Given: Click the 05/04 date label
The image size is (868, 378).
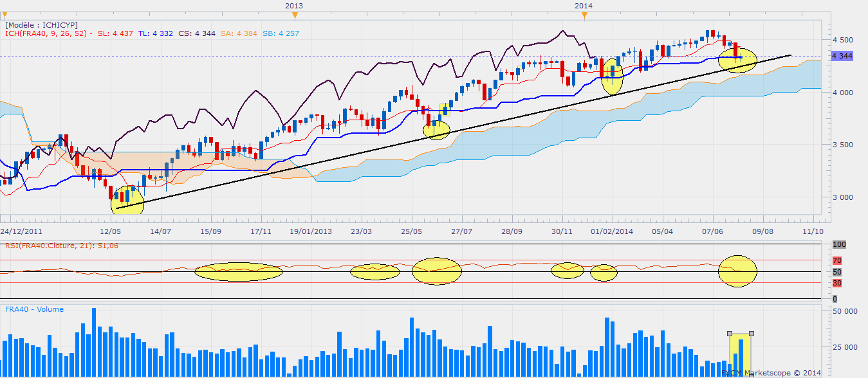Looking at the screenshot, I should tap(662, 230).
